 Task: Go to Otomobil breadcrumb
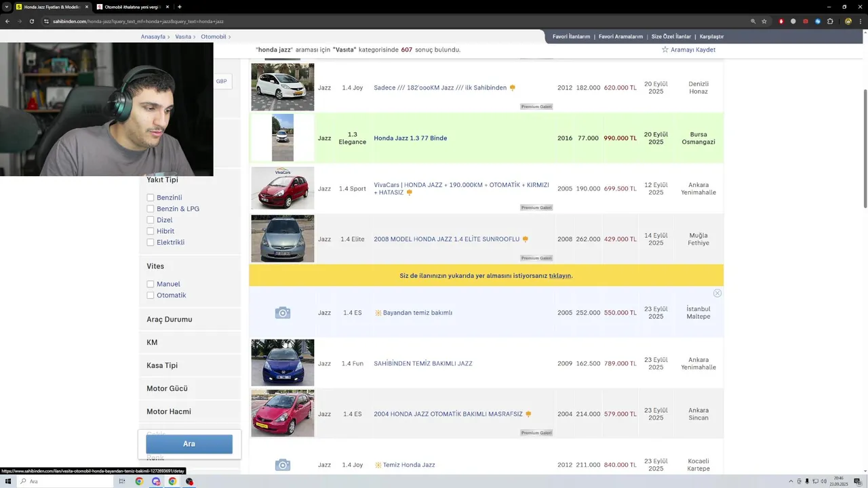pos(214,37)
